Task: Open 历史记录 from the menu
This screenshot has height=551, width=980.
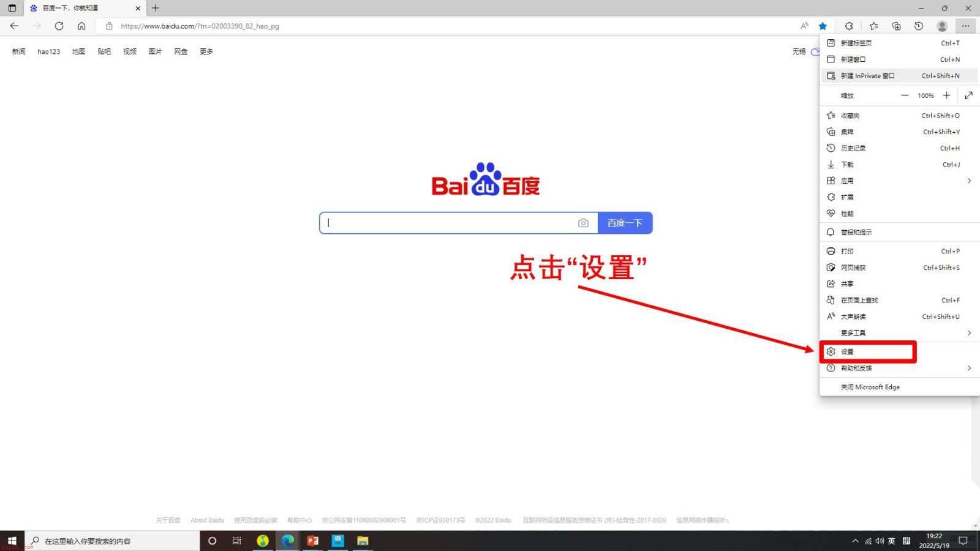Action: pos(899,148)
